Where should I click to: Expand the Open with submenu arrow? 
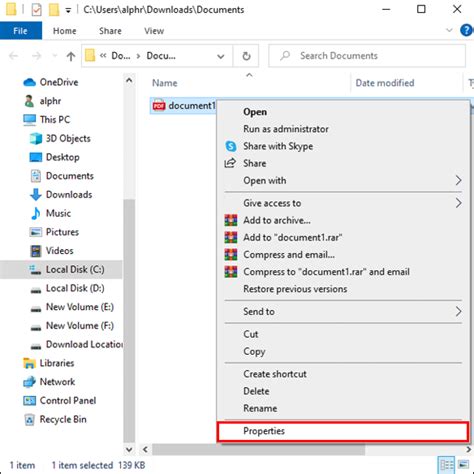pos(459,181)
